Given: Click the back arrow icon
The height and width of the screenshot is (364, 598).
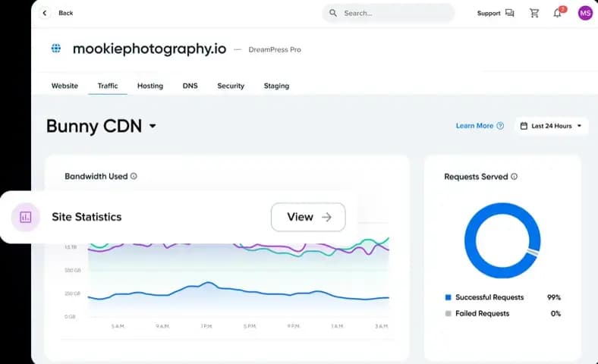Looking at the screenshot, I should click(x=45, y=13).
